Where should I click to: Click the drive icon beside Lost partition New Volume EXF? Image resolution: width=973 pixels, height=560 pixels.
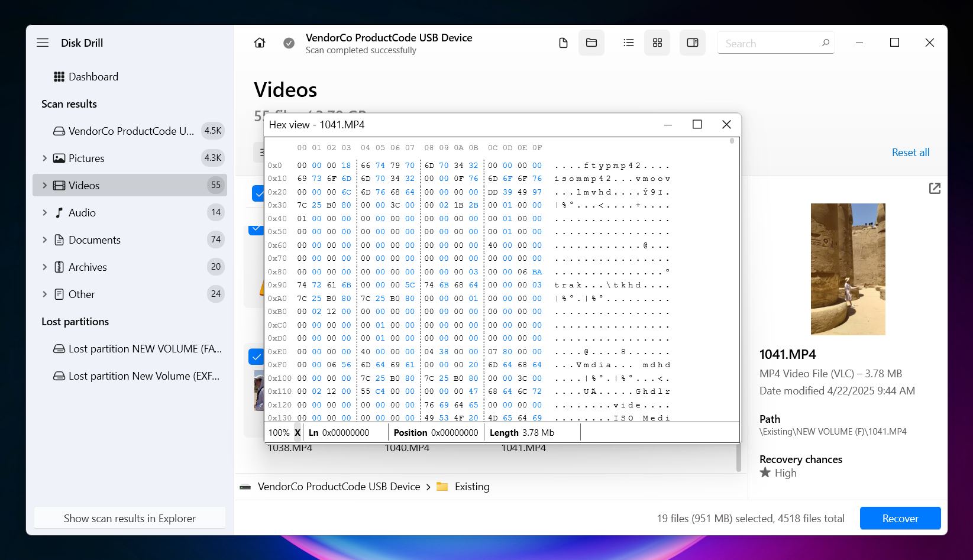coord(59,376)
